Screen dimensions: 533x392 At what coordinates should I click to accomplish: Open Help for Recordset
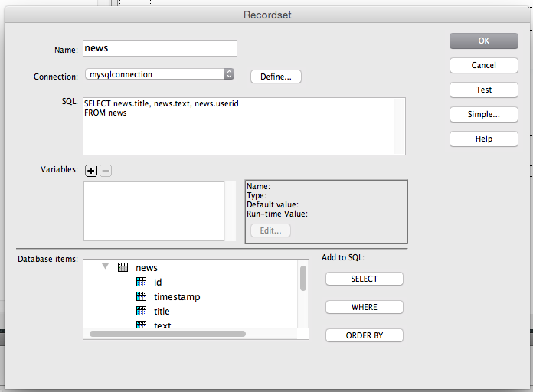point(484,139)
